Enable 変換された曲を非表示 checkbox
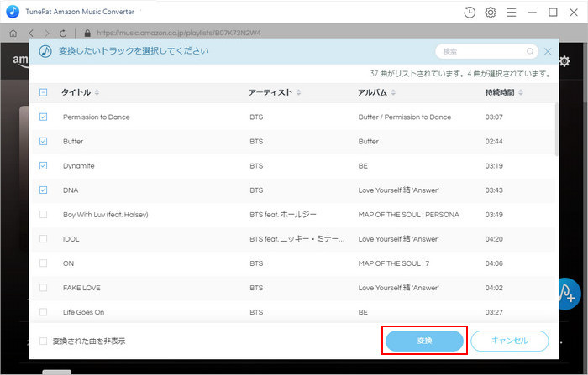 tap(43, 341)
